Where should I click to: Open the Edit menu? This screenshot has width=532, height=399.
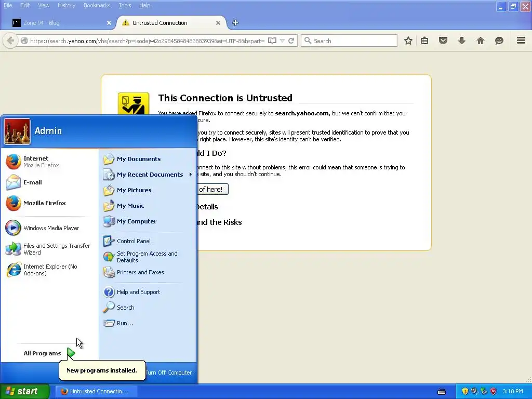pos(25,5)
